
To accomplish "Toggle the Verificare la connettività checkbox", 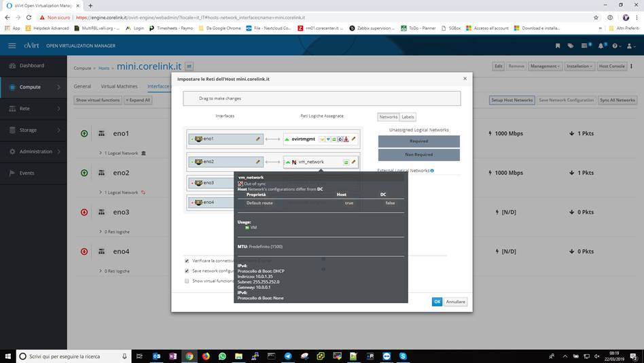I will coord(187,260).
